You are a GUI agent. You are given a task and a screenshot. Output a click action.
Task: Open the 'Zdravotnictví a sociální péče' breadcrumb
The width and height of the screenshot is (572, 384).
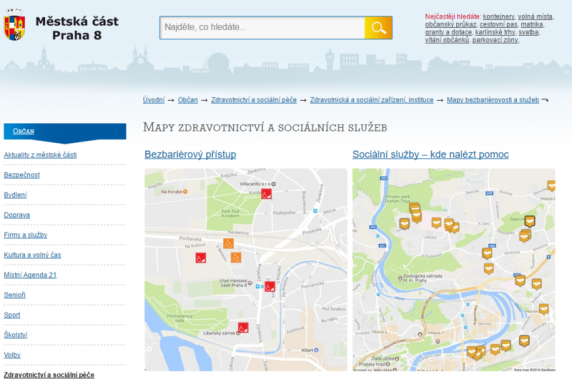pyautogui.click(x=254, y=100)
